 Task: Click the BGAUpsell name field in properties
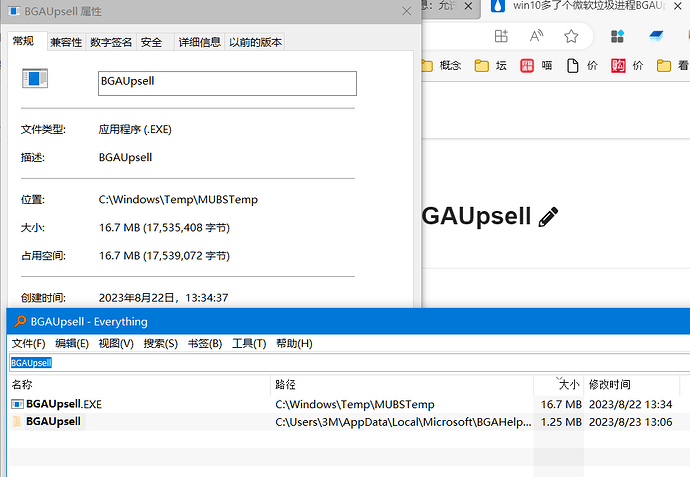pyautogui.click(x=227, y=83)
